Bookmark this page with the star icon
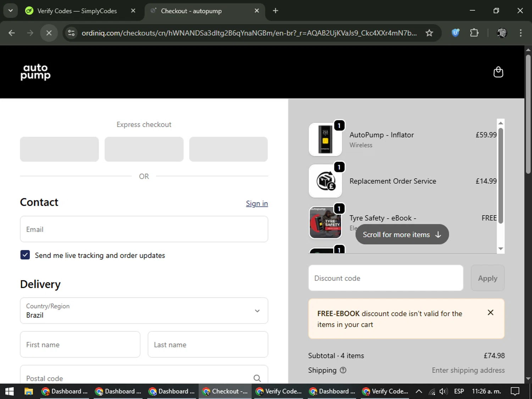 (x=429, y=33)
